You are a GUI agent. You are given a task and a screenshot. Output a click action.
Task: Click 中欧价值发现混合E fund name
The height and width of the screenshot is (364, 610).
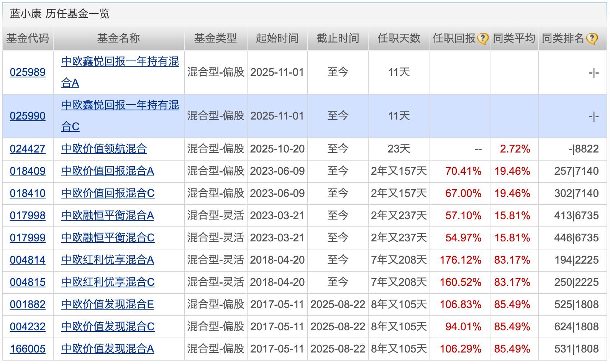[x=107, y=304]
